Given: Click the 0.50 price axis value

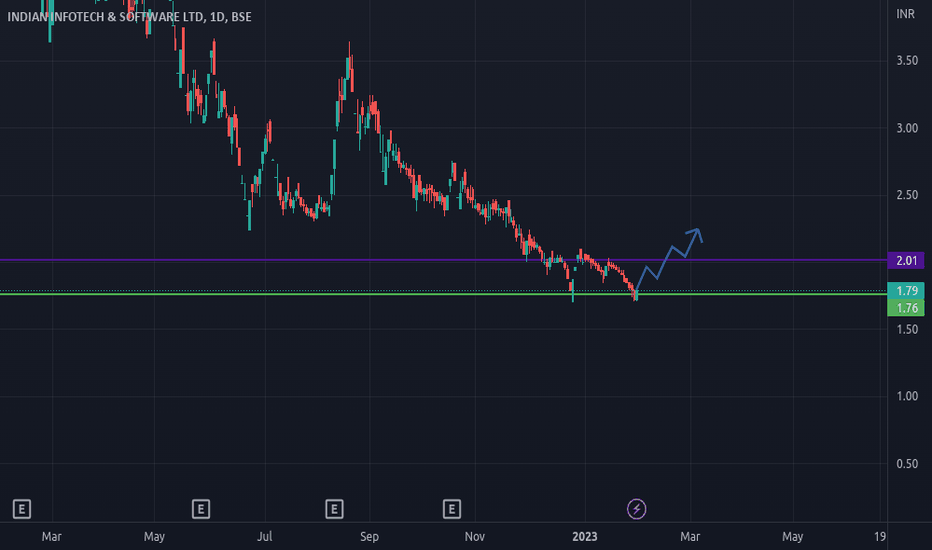Looking at the screenshot, I should pos(907,464).
